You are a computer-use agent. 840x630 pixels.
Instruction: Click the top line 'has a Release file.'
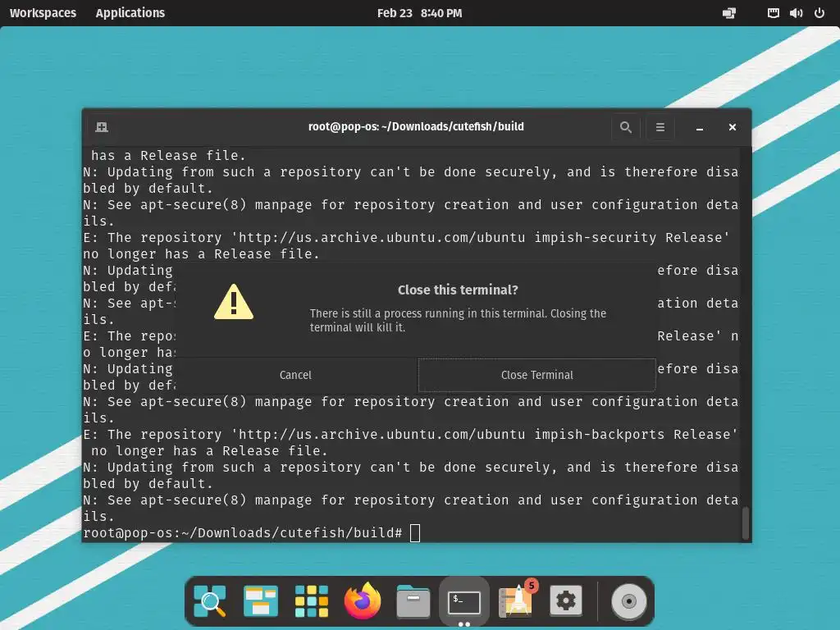click(168, 155)
